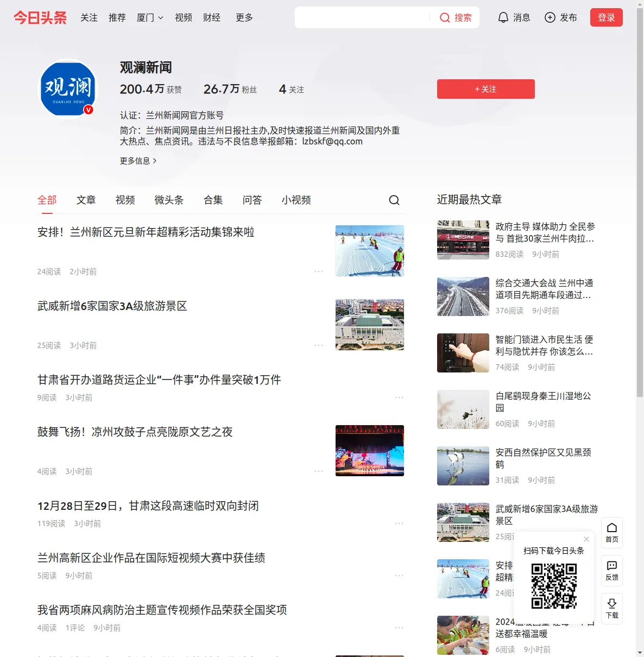
Task: Open the highway aerial thumbnail
Action: click(x=463, y=296)
